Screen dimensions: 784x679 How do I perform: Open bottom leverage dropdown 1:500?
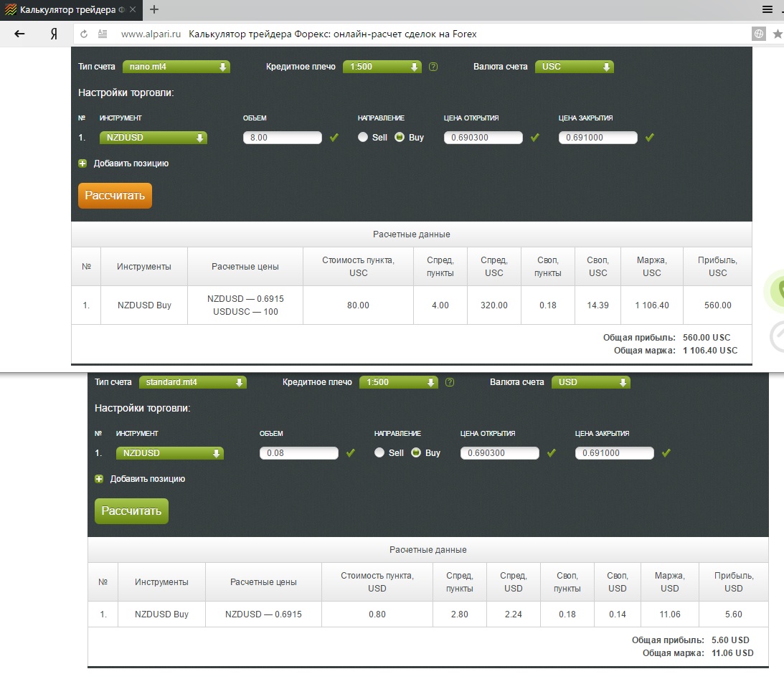click(x=399, y=382)
